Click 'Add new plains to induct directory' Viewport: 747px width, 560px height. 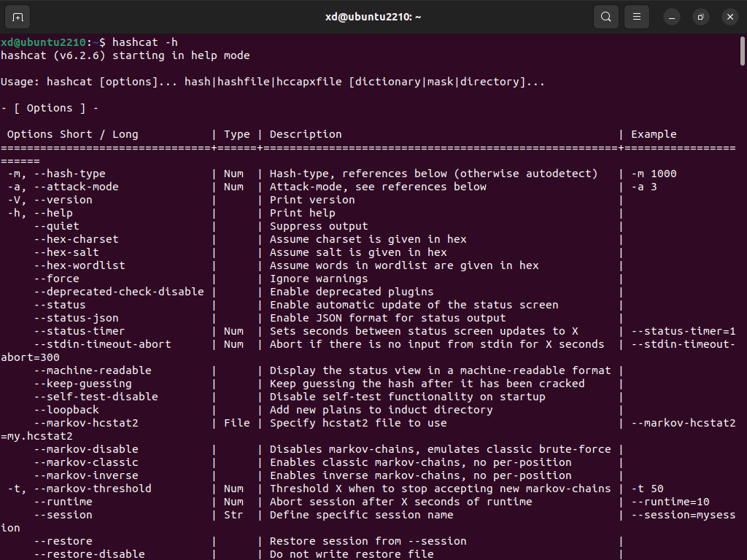[381, 410]
